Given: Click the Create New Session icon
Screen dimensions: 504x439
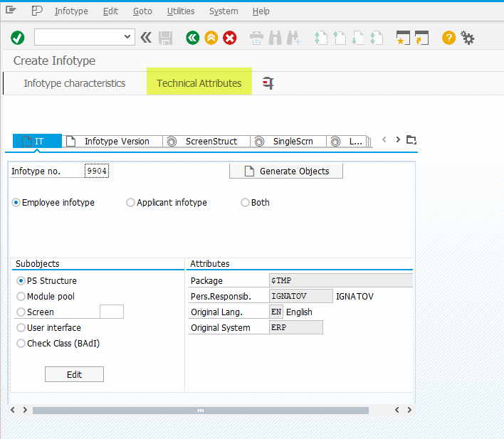Looking at the screenshot, I should (x=403, y=38).
